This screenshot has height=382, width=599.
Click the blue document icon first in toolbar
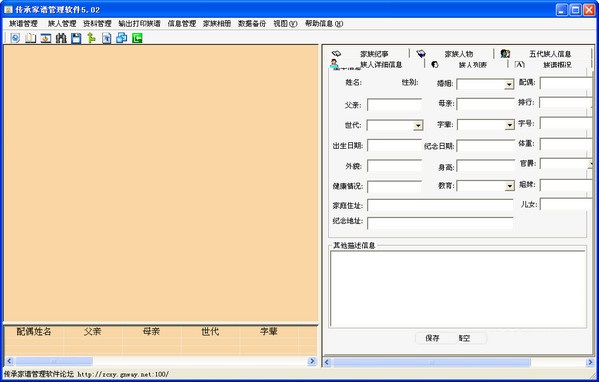[15, 38]
